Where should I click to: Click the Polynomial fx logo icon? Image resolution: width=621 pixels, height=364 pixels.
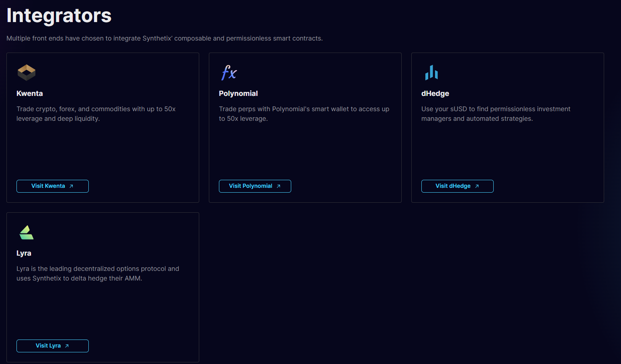pos(229,73)
